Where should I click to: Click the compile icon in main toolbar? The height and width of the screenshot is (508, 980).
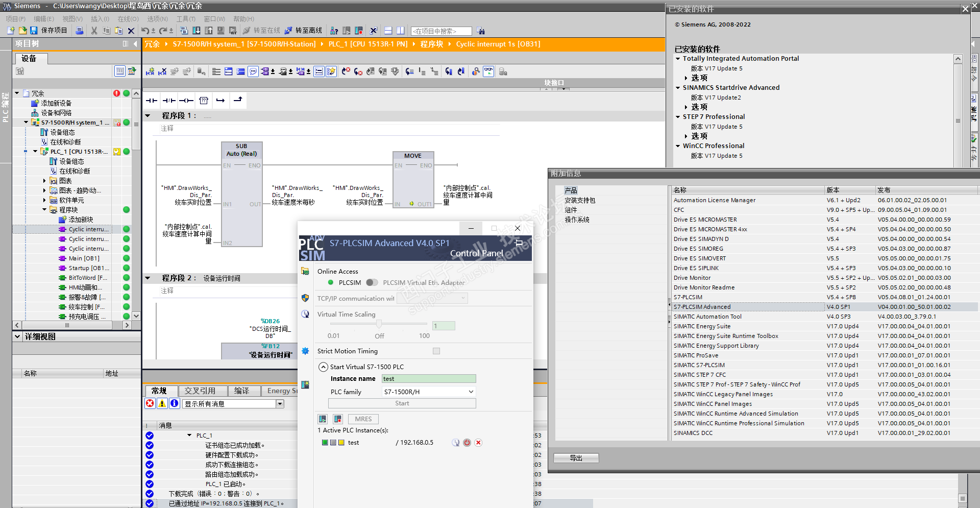(184, 31)
